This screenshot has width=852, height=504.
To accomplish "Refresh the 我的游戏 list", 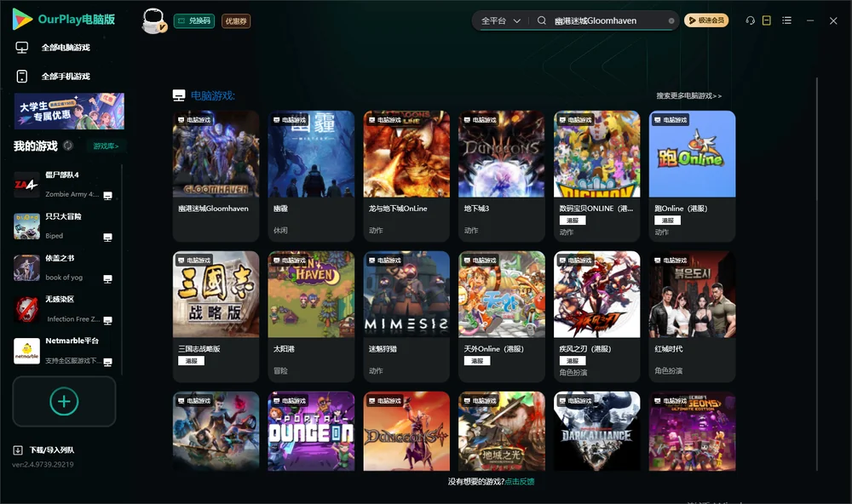I will coord(68,146).
